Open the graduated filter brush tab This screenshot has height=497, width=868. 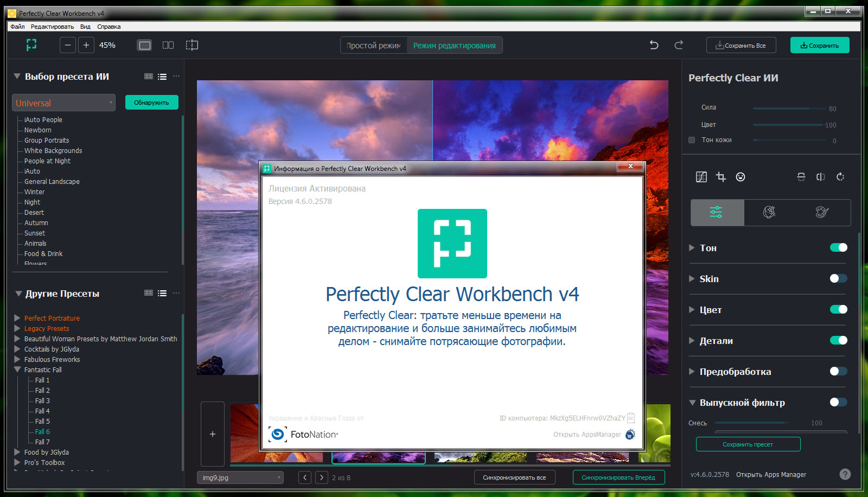(x=769, y=212)
